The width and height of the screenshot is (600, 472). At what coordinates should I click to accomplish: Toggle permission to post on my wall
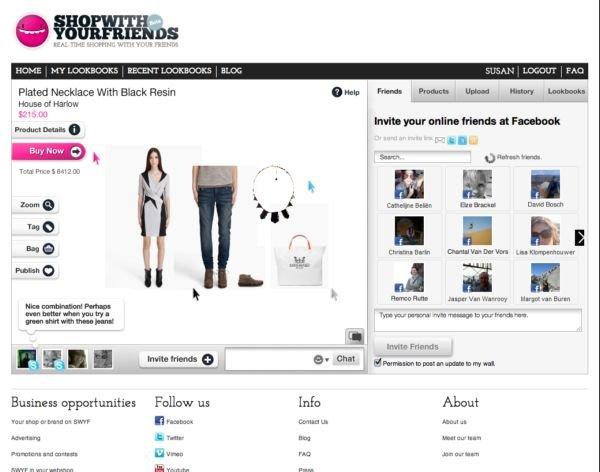coord(378,362)
